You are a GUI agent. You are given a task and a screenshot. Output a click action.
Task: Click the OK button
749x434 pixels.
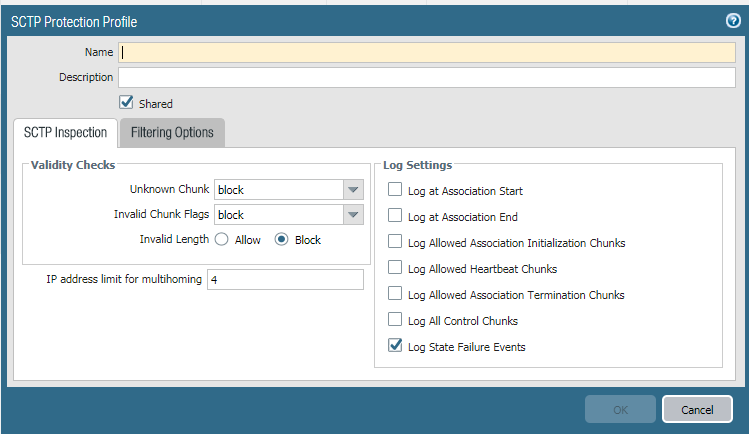click(620, 409)
